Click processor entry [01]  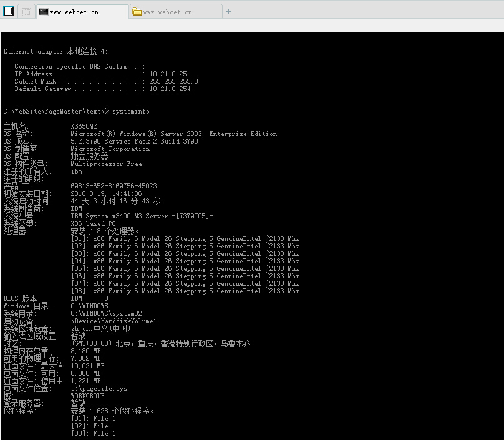coord(185,238)
